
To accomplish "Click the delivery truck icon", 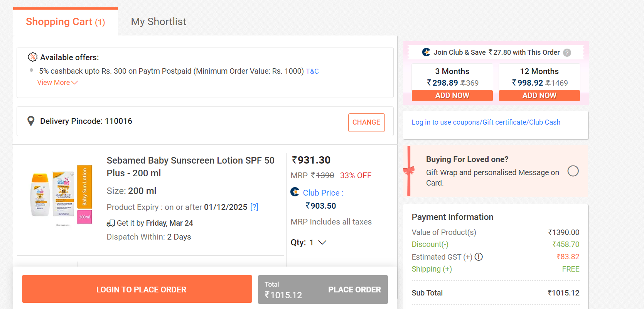I will [x=111, y=223].
